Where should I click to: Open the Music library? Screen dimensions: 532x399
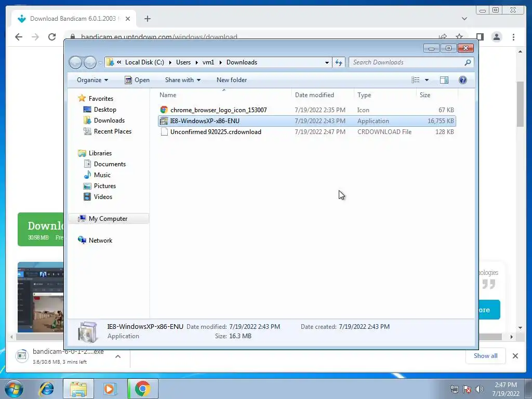pyautogui.click(x=102, y=175)
